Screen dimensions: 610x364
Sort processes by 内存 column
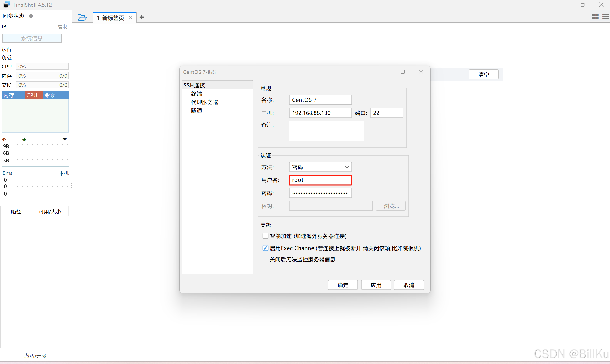(13, 95)
